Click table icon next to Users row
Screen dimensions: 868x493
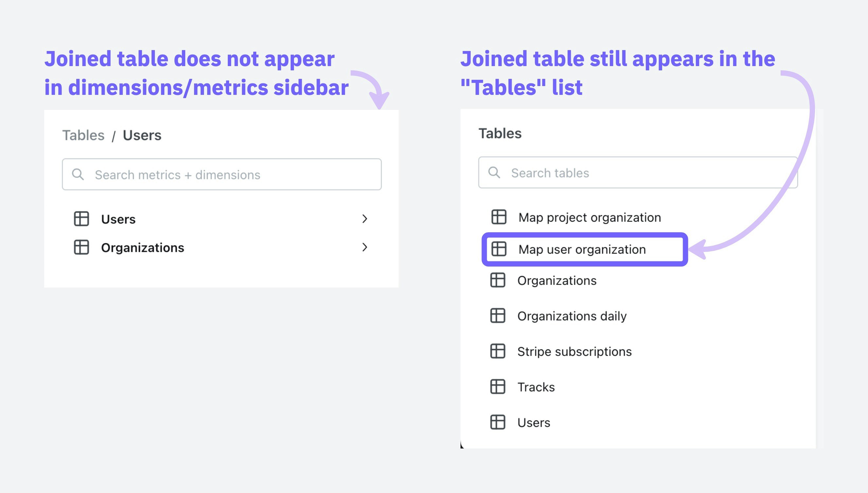coord(81,219)
